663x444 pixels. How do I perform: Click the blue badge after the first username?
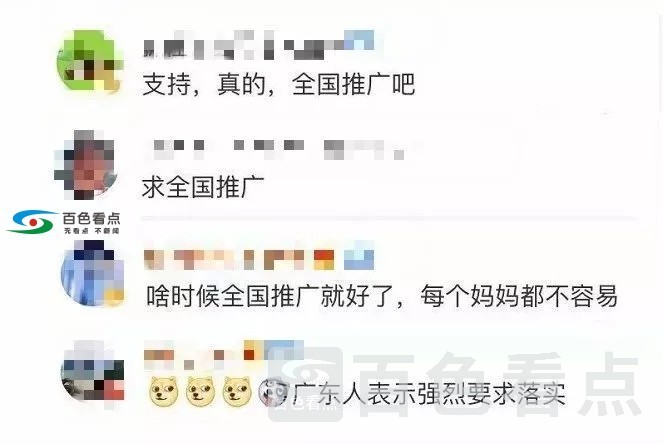359,41
